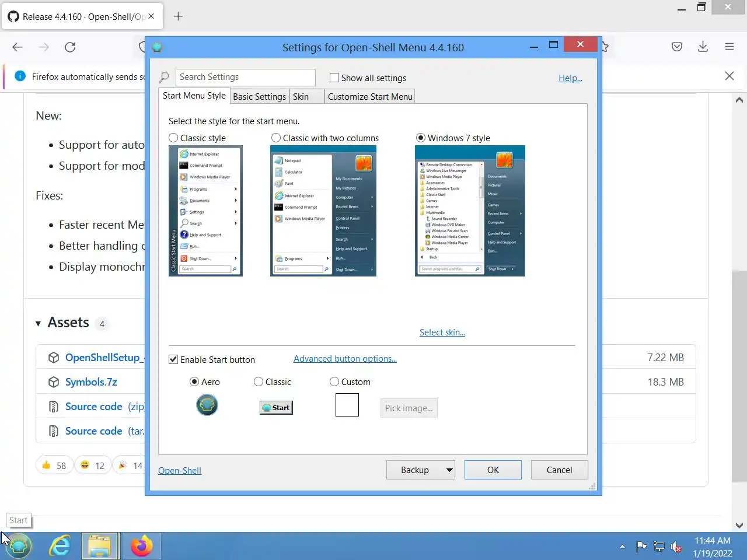Open Firefox hamburger menu
This screenshot has height=560, width=747.
(729, 47)
